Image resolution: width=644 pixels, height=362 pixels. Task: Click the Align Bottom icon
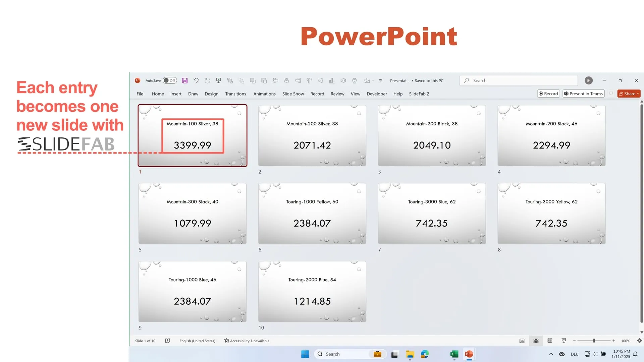[x=332, y=80]
